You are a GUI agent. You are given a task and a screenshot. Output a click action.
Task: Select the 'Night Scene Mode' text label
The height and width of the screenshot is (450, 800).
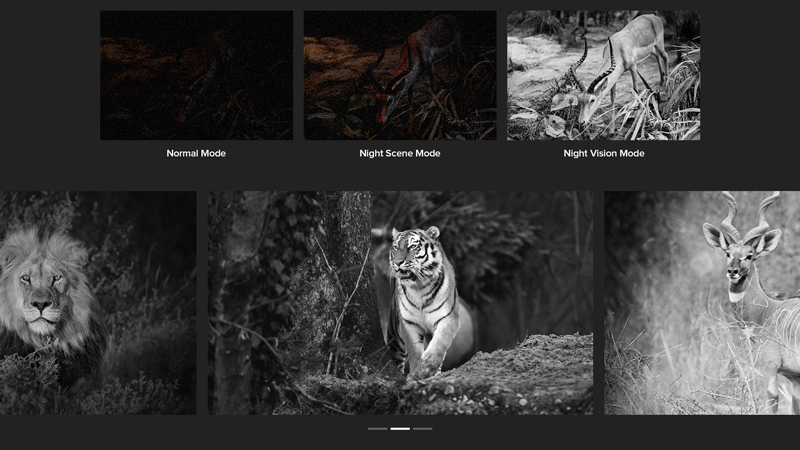pyautogui.click(x=400, y=154)
